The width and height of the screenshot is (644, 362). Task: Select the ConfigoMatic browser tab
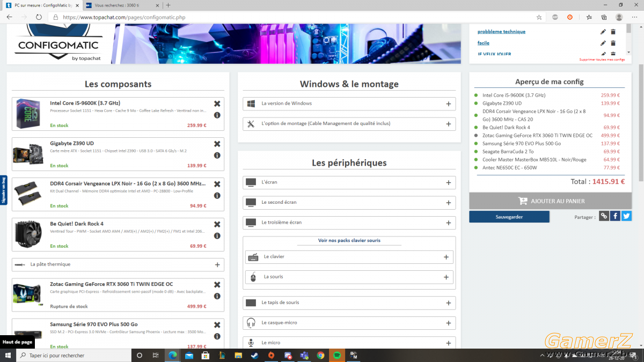pyautogui.click(x=43, y=5)
